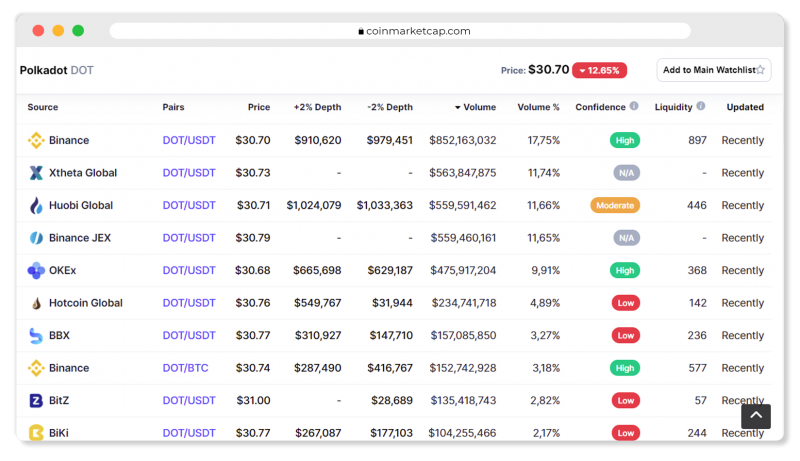Open the Confidence info tooltip icon
This screenshot has width=800, height=461.
click(634, 106)
